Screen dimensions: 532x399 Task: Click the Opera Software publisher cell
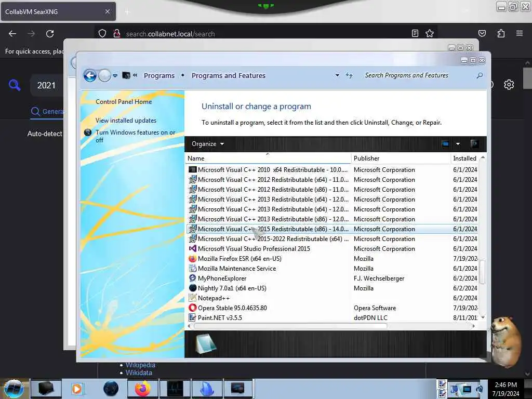pos(375,308)
